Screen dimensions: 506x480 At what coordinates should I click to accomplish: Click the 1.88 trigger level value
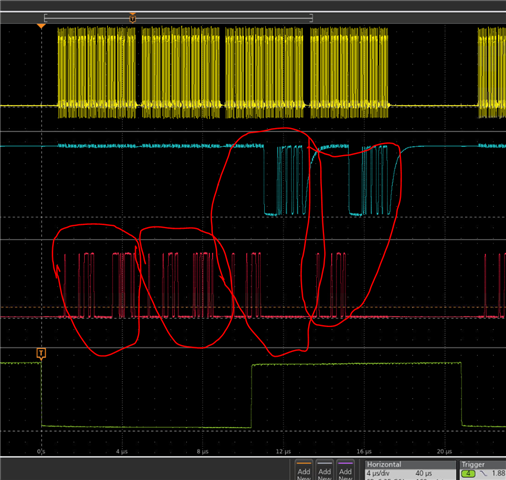coord(498,473)
